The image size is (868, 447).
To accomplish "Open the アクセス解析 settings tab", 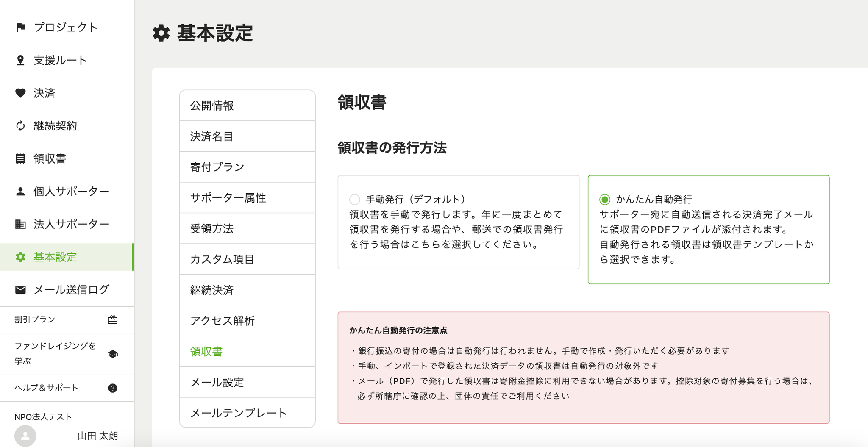I will [248, 321].
